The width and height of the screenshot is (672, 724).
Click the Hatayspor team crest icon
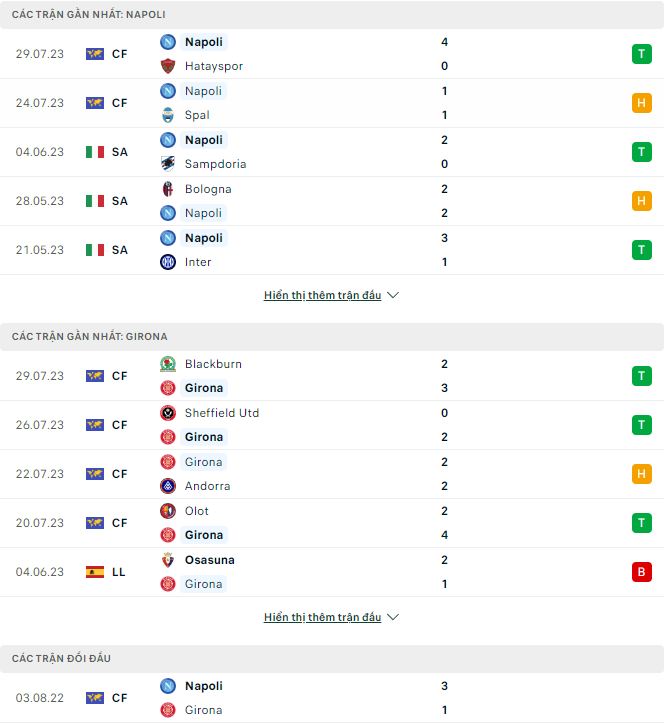tap(168, 66)
